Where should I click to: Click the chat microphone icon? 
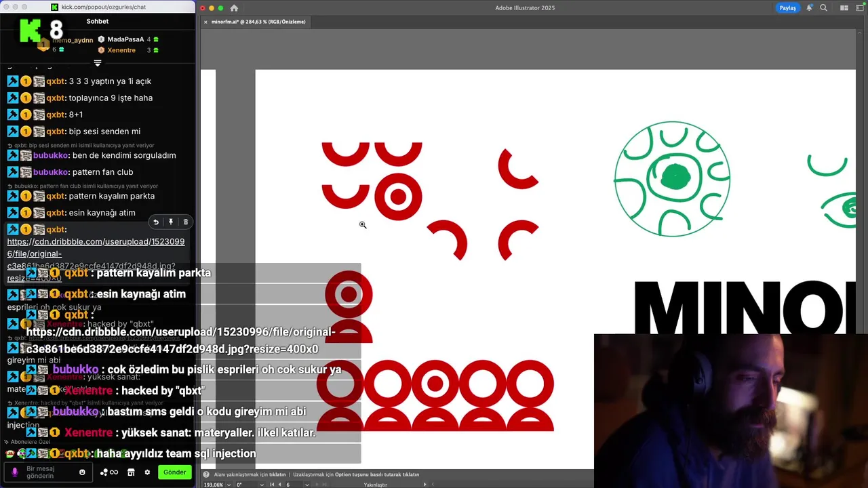click(15, 472)
